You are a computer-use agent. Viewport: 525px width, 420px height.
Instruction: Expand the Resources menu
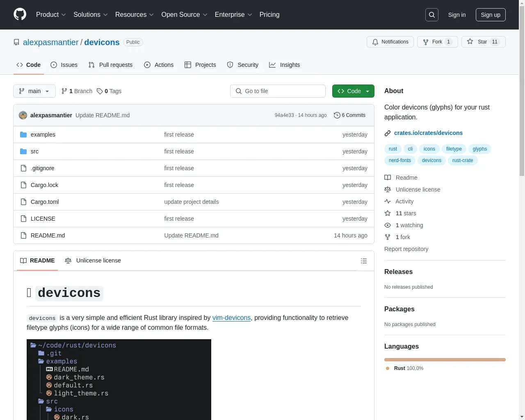point(135,15)
